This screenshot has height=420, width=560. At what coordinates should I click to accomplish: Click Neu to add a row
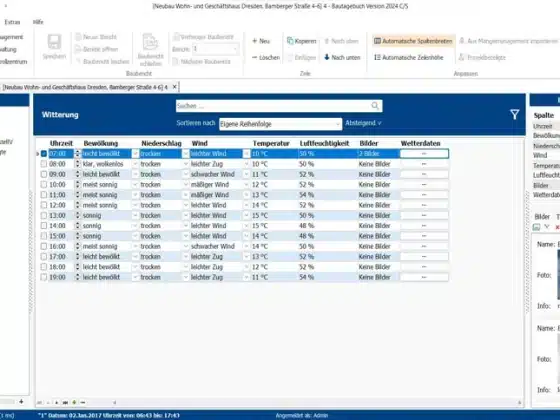tap(261, 41)
